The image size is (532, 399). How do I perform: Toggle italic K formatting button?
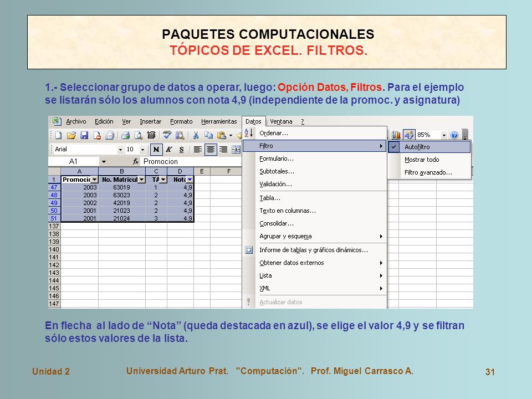pos(169,149)
